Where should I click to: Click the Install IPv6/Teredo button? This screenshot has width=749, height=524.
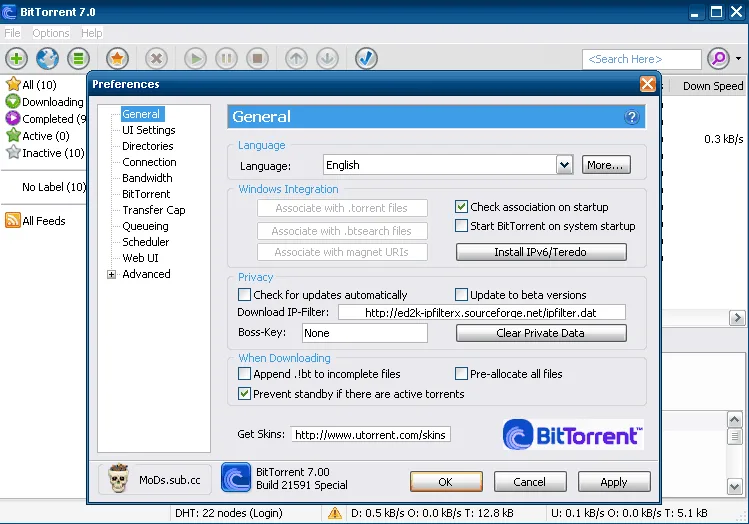point(541,252)
